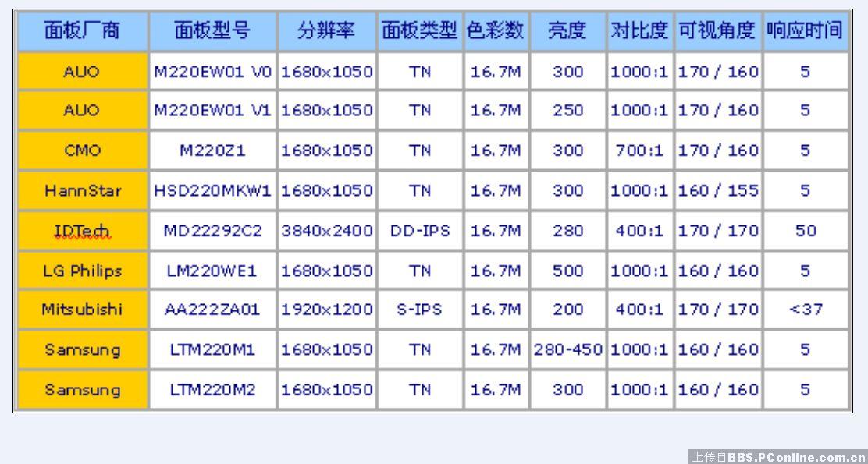This screenshot has height=464, width=868.
Task: Click the LM220WE1 model cell
Action: [x=212, y=271]
